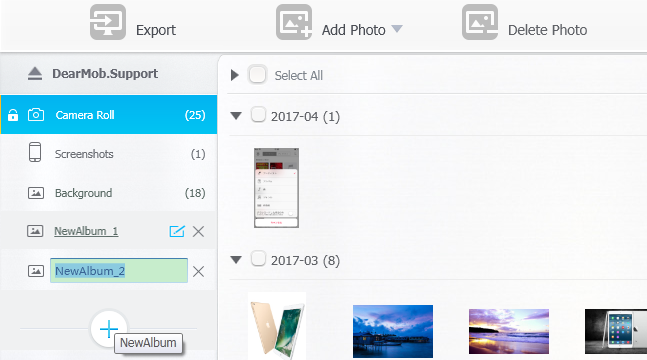Remove NewAlbum_2 with the X icon
Screen dimensions: 647x360
tap(198, 272)
